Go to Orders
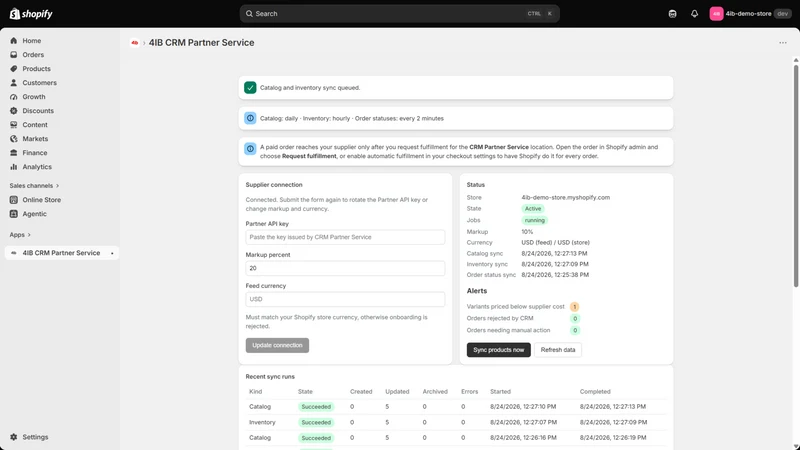800x450 pixels. coord(33,55)
